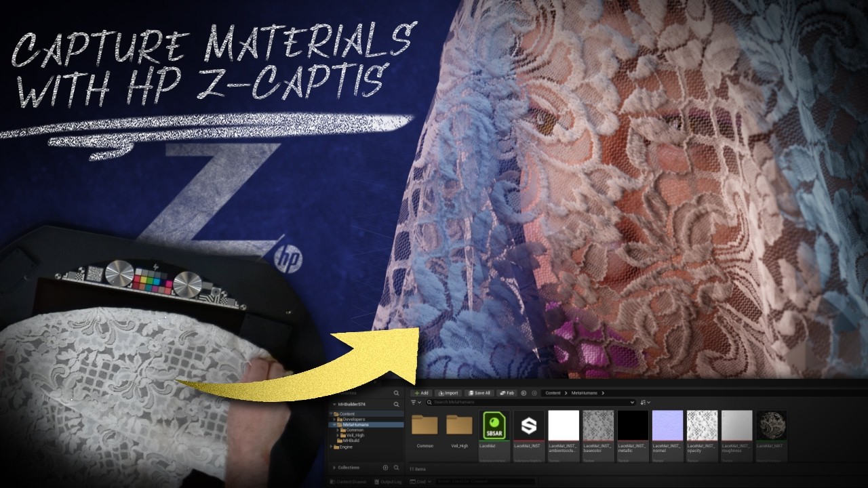This screenshot has width=868, height=488.
Task: Expand the Developers folder arrow
Action: 334,420
